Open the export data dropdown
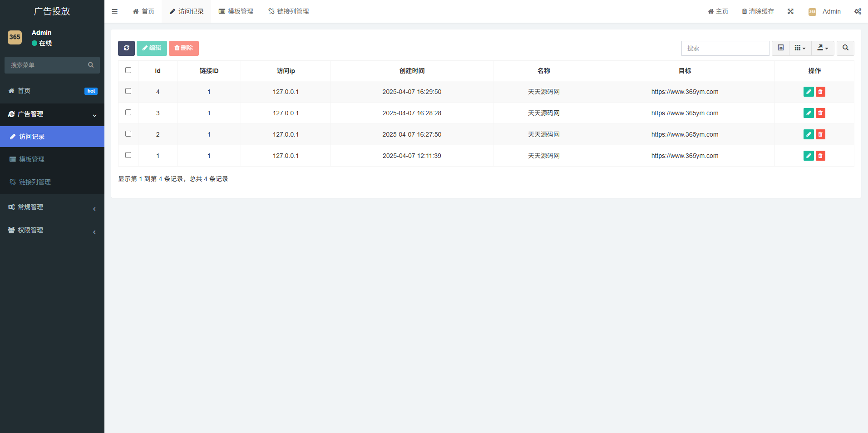 pos(823,48)
